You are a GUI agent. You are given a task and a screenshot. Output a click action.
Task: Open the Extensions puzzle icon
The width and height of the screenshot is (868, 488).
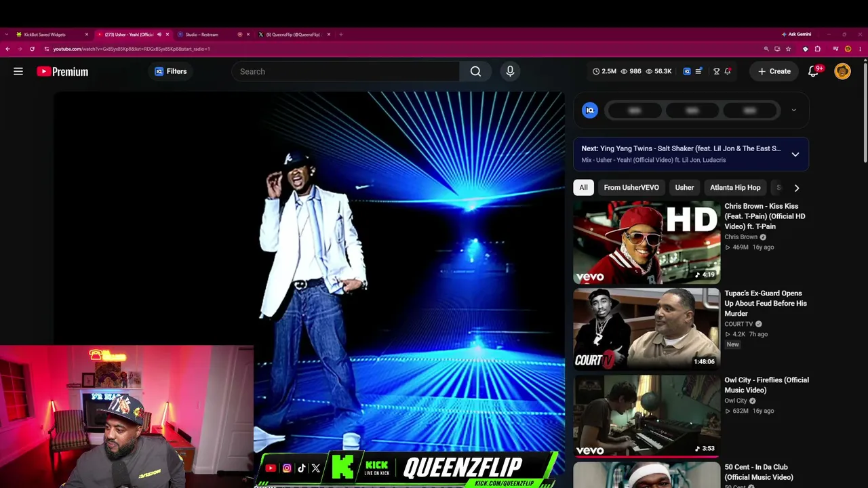point(818,49)
